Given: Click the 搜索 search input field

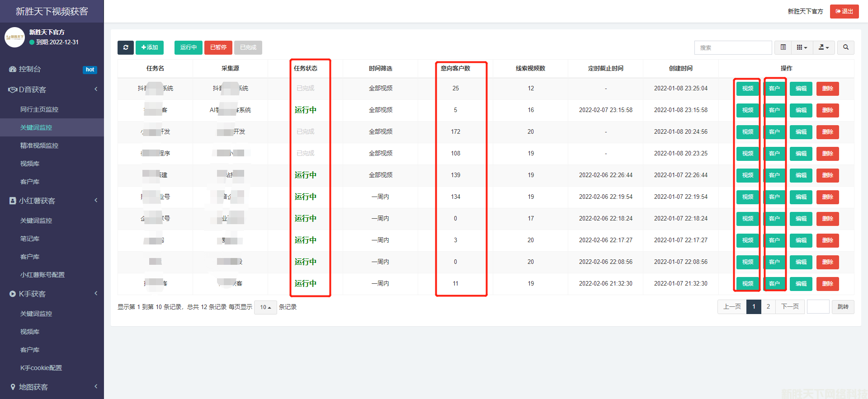Looking at the screenshot, I should 733,47.
